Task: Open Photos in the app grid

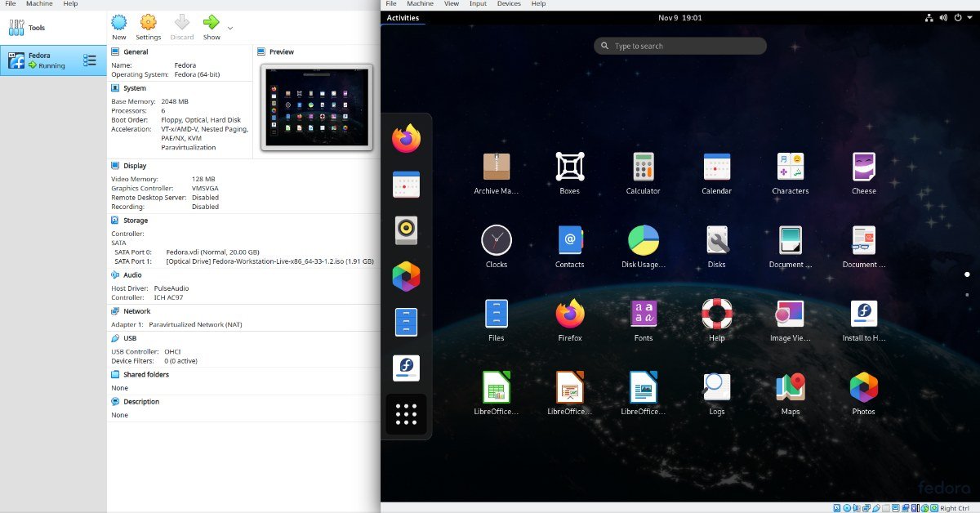Action: click(864, 387)
